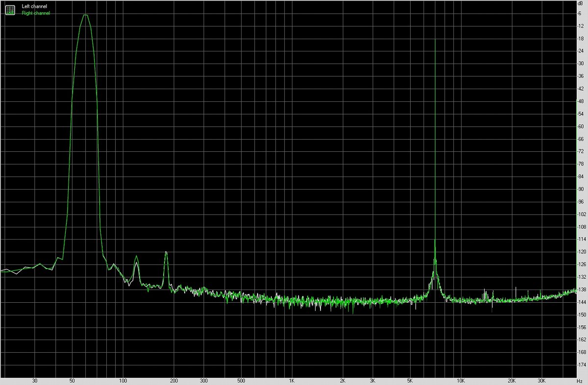Click the 20K frequency axis label
This screenshot has width=588, height=385.
(512, 381)
